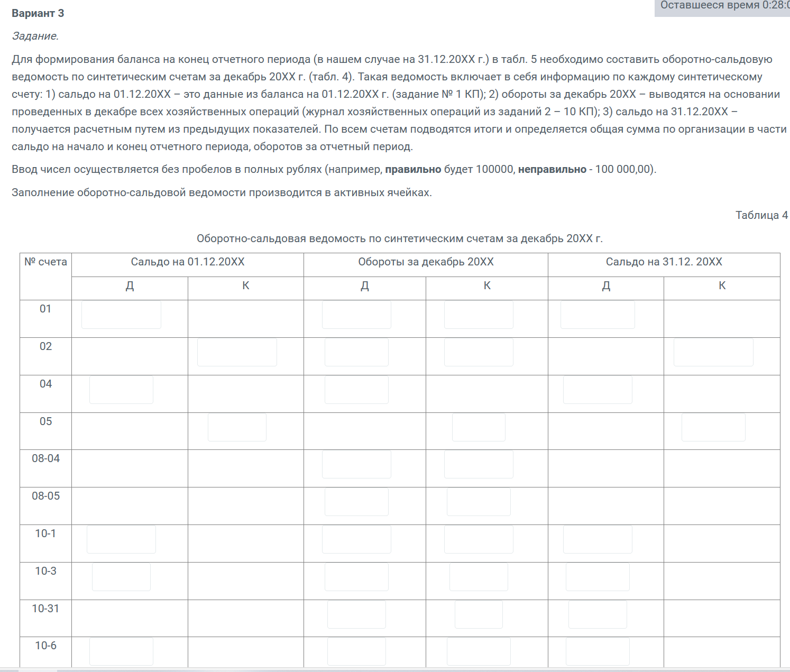The image size is (790, 672).
Task: Click account 10-1 debit turnover field
Action: coord(356,539)
